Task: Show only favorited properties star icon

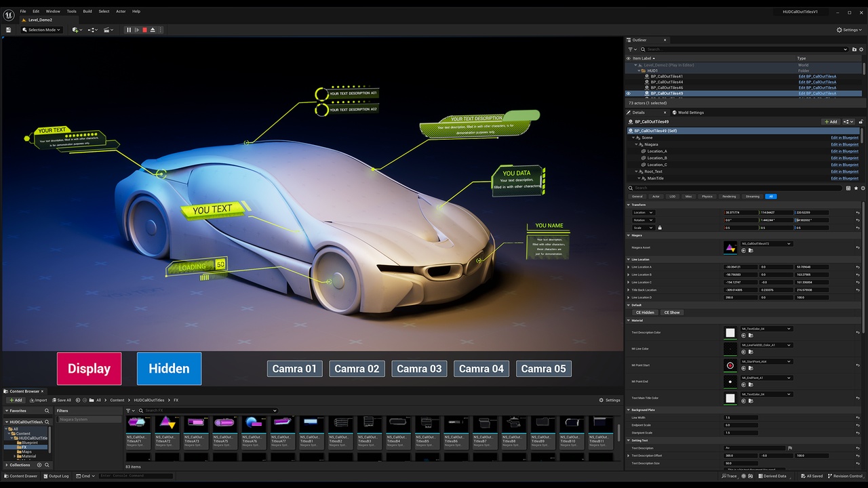Action: [856, 188]
